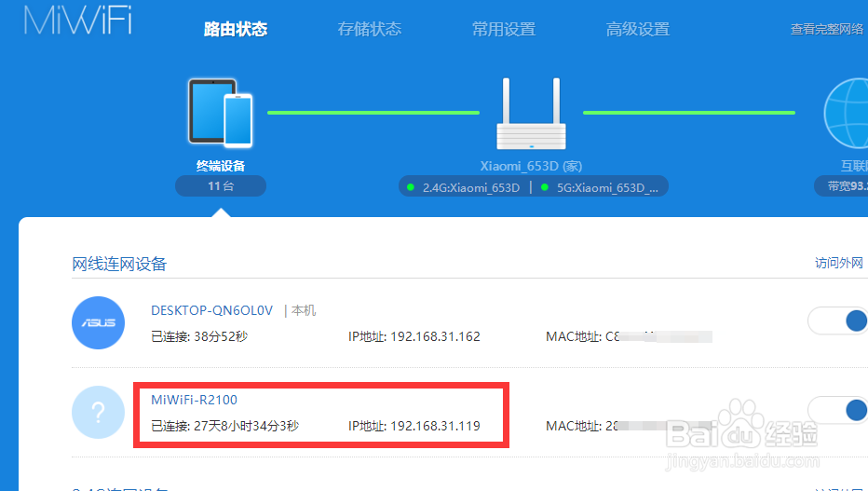This screenshot has width=868, height=491.
Task: Click the 网线连网设备 section heading
Action: tap(119, 264)
